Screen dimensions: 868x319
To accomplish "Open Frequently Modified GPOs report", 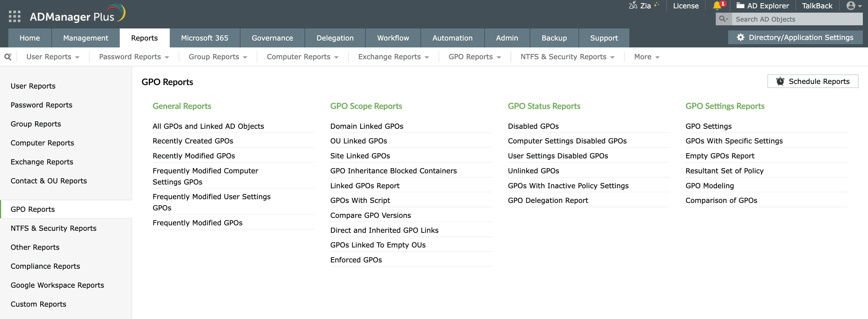I will click(x=197, y=222).
